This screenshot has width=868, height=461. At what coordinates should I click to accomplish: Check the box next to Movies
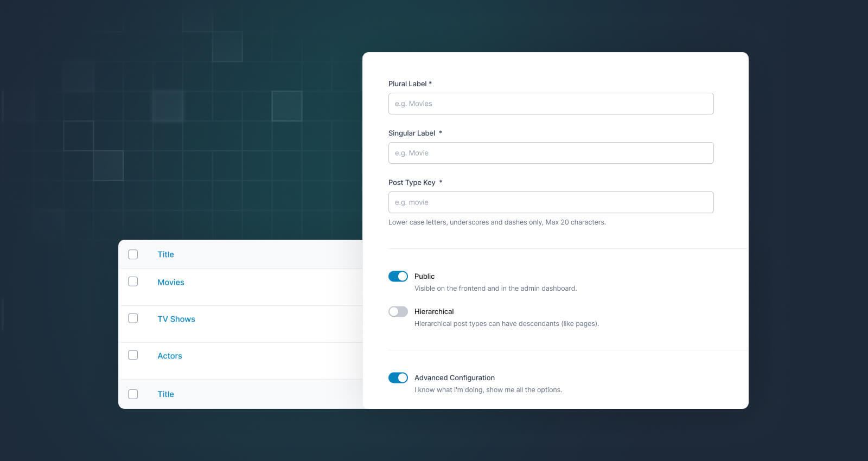(133, 281)
